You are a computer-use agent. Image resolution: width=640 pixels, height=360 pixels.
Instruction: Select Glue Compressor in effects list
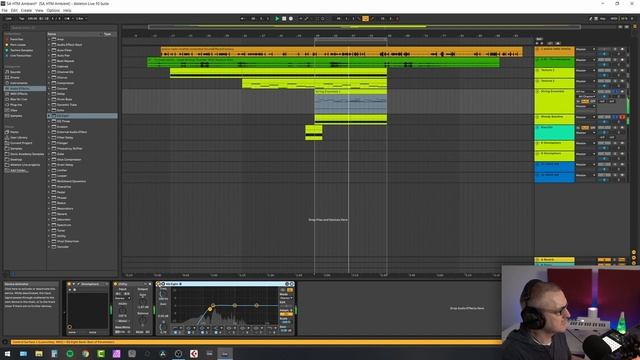coord(69,159)
